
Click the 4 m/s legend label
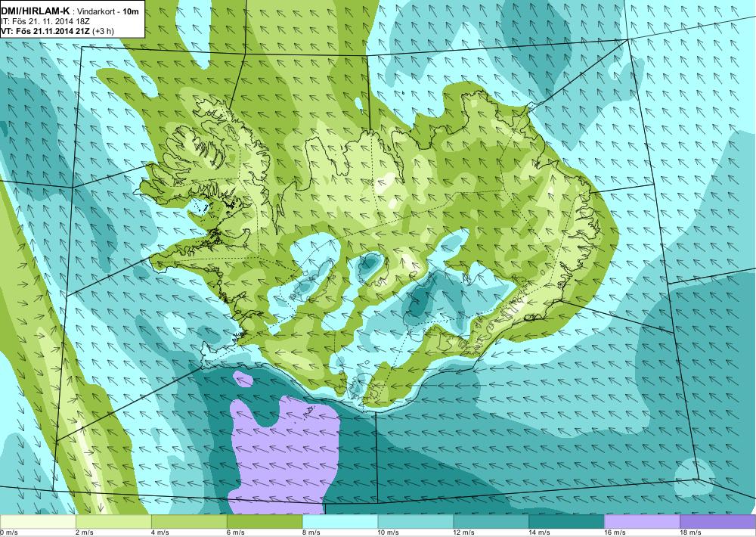point(160,532)
